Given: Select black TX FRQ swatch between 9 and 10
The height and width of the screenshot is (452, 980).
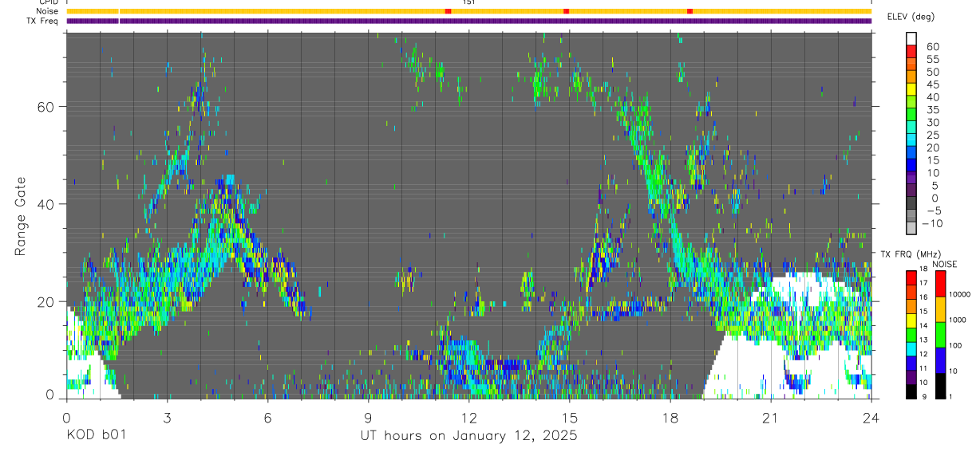Looking at the screenshot, I should pos(911,391).
